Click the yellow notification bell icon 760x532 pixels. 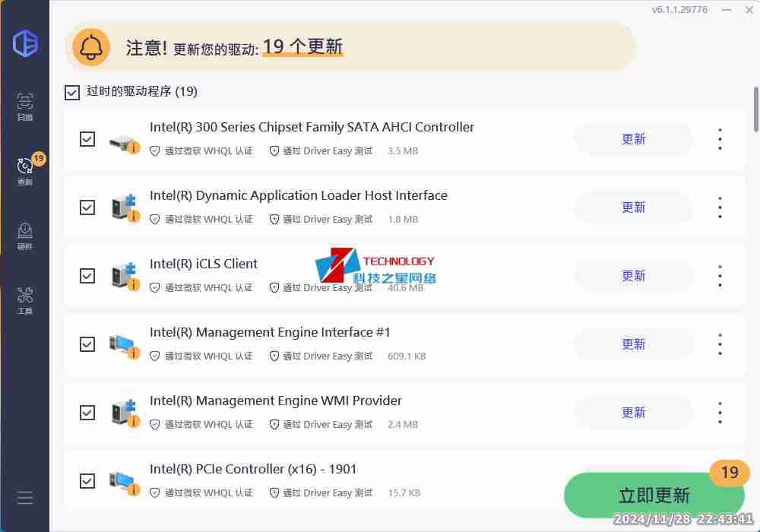pos(91,46)
